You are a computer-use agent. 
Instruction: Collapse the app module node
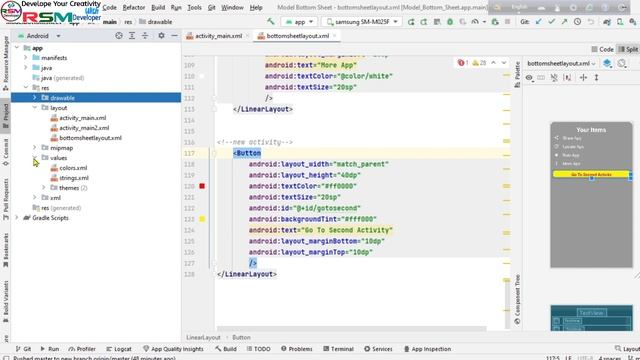(x=17, y=48)
